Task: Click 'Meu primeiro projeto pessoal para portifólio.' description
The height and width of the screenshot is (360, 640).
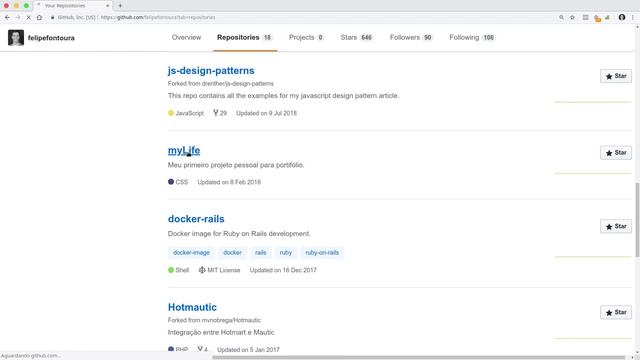Action: coord(236,165)
